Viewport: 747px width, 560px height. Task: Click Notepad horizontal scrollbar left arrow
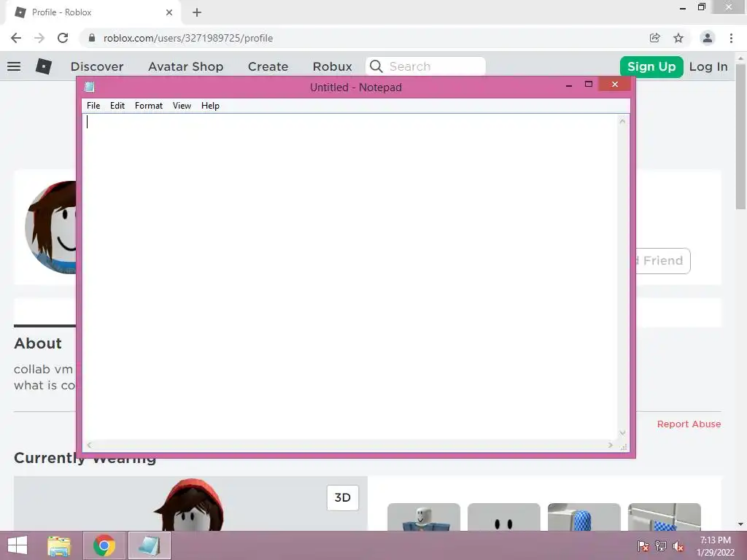point(89,446)
